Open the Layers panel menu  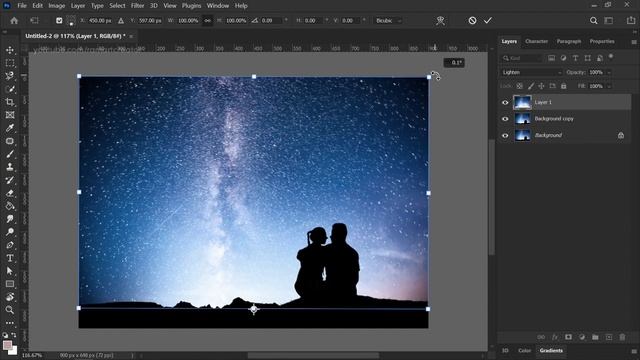(634, 42)
